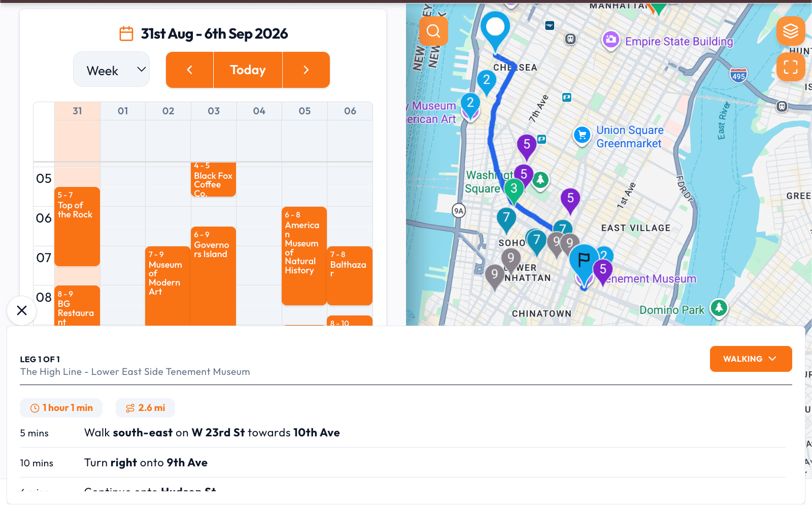Click teal marker 7 near SOHO label

[536, 242]
